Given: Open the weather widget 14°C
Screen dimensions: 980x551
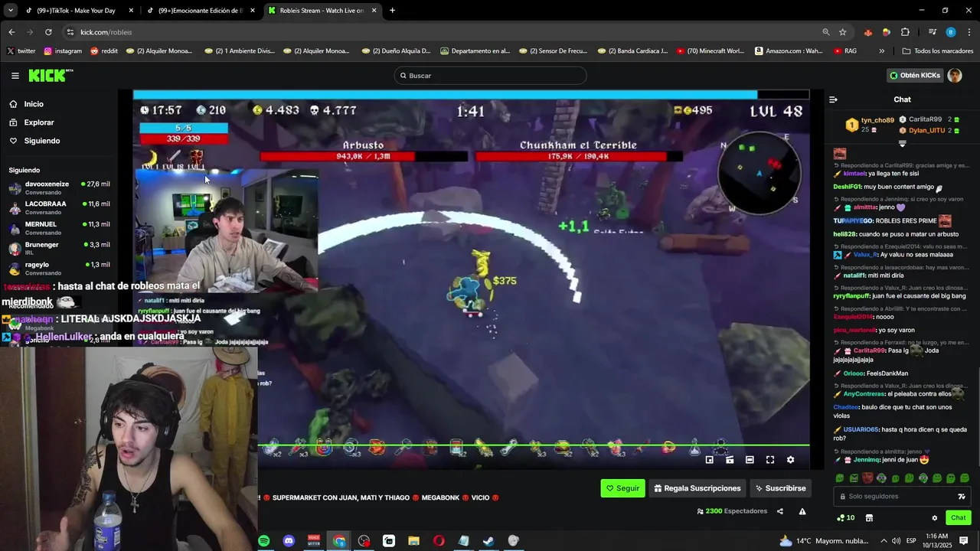Looking at the screenshot, I should coord(824,541).
